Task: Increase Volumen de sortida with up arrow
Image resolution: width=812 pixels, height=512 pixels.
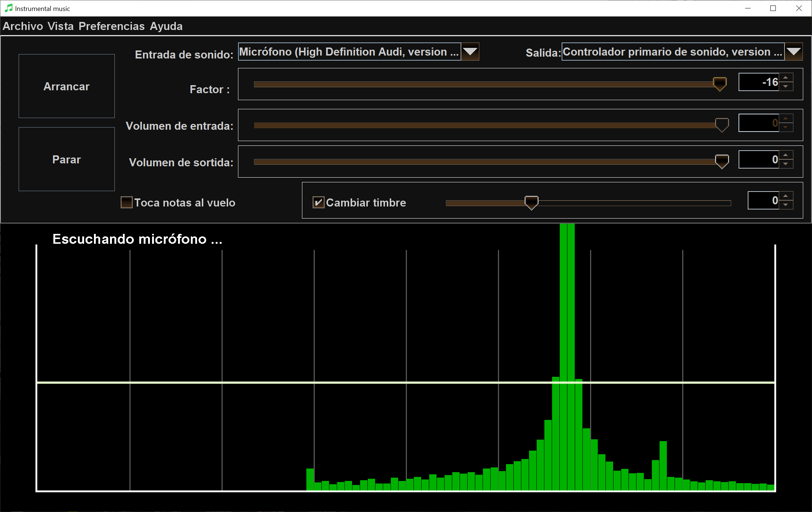Action: [x=786, y=155]
